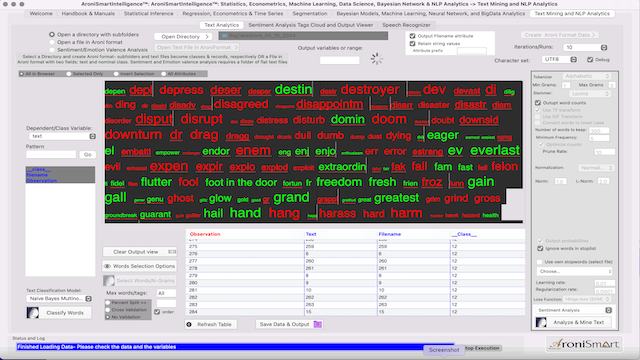Choose 'Percent Split >>' option
The width and height of the screenshot is (640, 360).
pyautogui.click(x=108, y=303)
